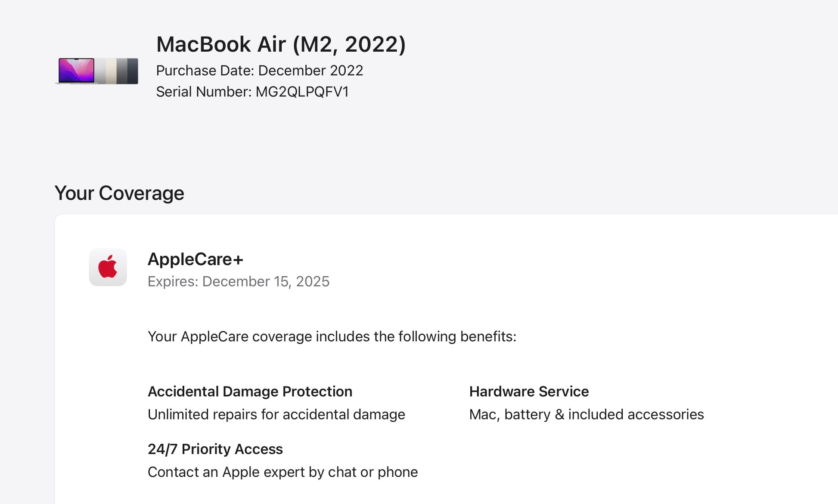Open the AppleCare+ plan title
Image resolution: width=838 pixels, height=504 pixels.
pos(195,259)
